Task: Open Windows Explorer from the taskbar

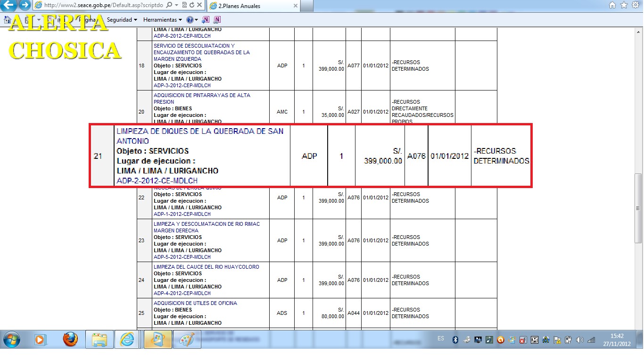Action: click(99, 339)
